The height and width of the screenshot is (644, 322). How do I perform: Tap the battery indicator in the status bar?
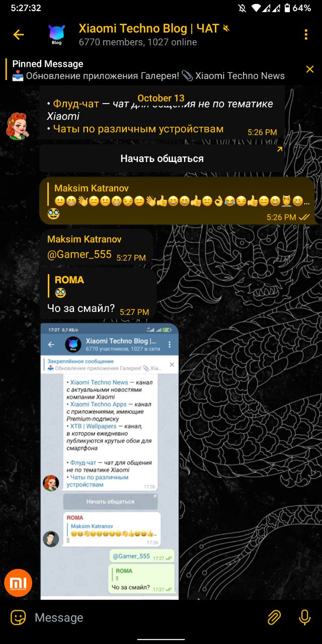[x=288, y=8]
